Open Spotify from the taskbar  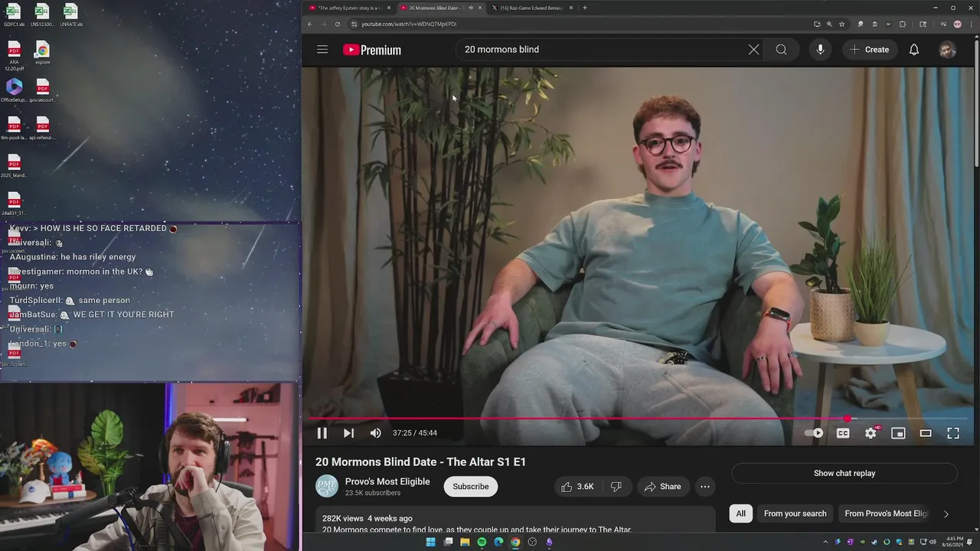[482, 542]
